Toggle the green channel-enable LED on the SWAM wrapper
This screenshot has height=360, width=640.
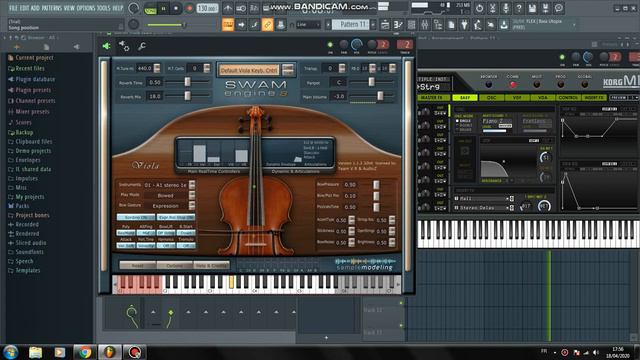click(330, 44)
